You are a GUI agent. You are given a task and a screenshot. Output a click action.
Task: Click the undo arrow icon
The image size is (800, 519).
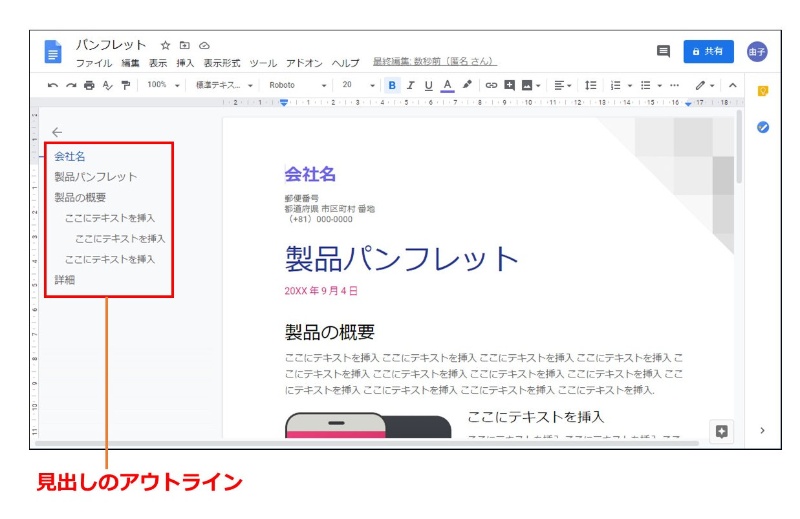(x=52, y=86)
